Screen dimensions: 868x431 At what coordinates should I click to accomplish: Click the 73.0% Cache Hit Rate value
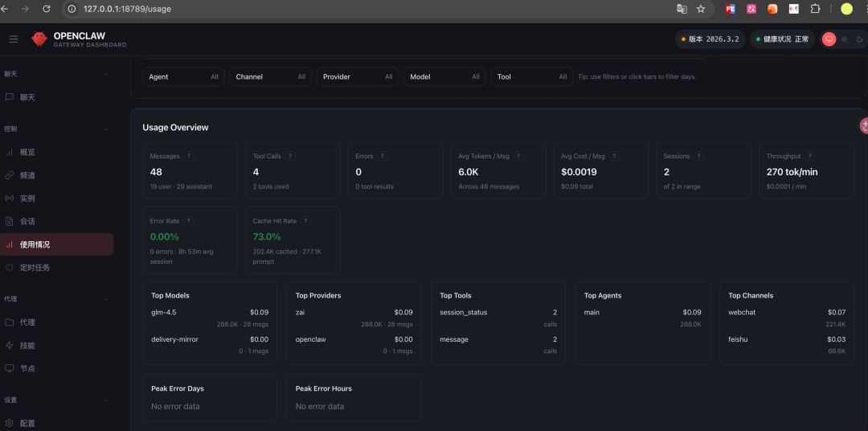267,236
